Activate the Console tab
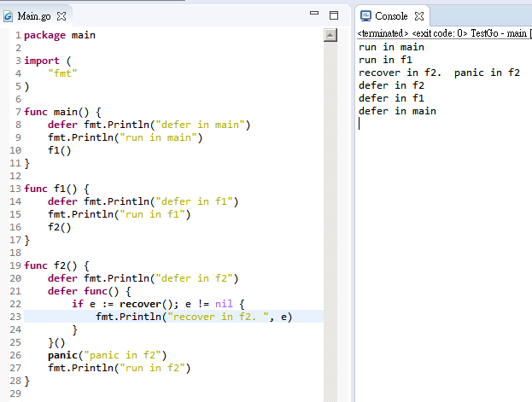The image size is (532, 402). coord(391,16)
